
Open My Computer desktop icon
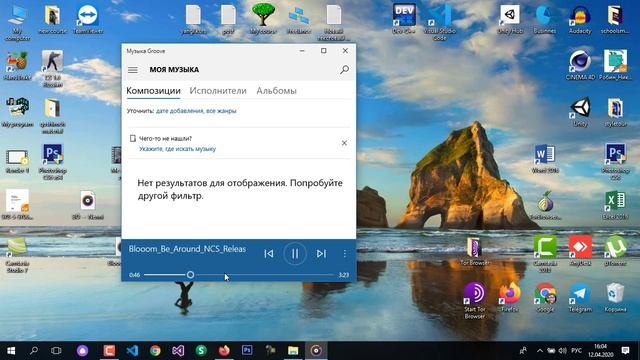17,22
